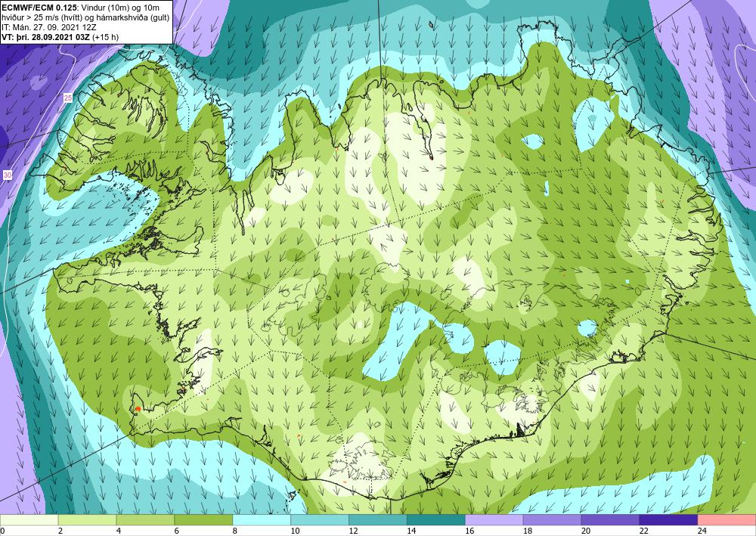756x536 pixels.
Task: Click the legend scale label "20"
Action: pyautogui.click(x=585, y=531)
